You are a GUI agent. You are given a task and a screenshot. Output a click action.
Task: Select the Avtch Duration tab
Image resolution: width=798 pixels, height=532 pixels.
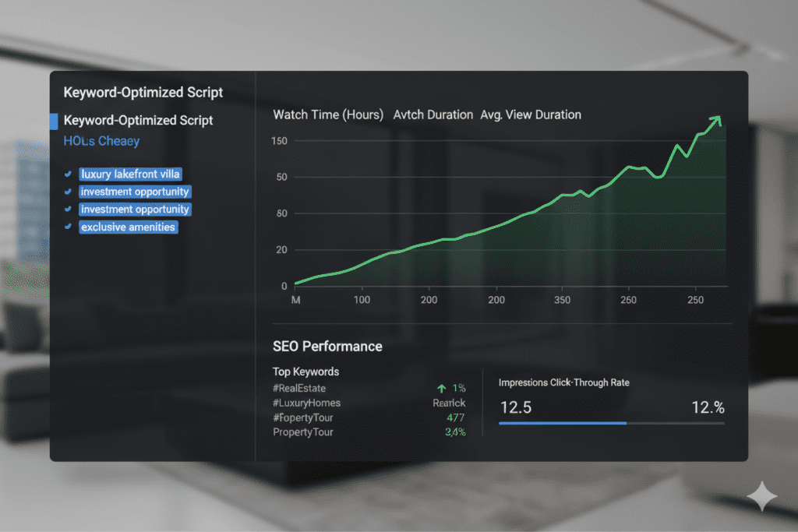coord(433,115)
